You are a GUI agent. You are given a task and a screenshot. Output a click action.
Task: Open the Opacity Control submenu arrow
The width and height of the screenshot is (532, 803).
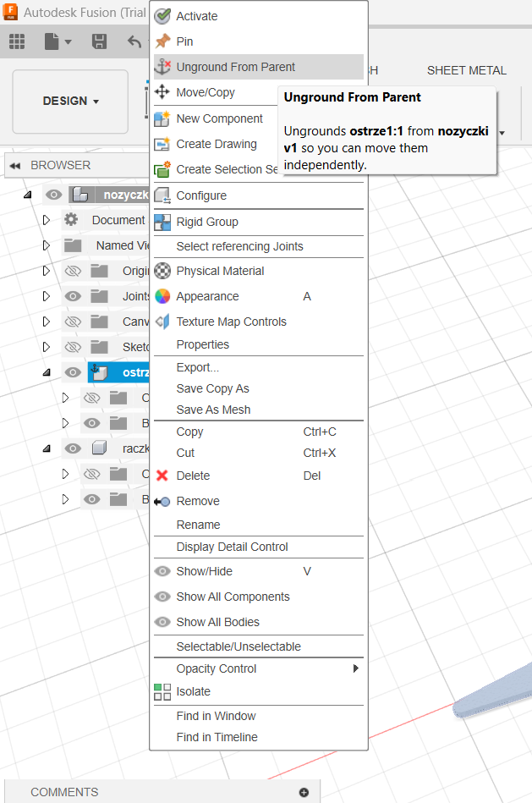pyautogui.click(x=356, y=668)
